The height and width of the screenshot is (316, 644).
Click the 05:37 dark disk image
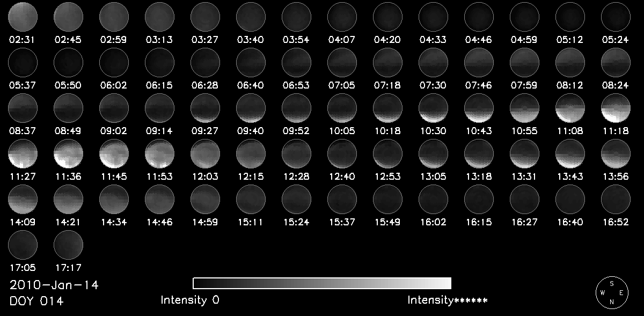click(23, 63)
